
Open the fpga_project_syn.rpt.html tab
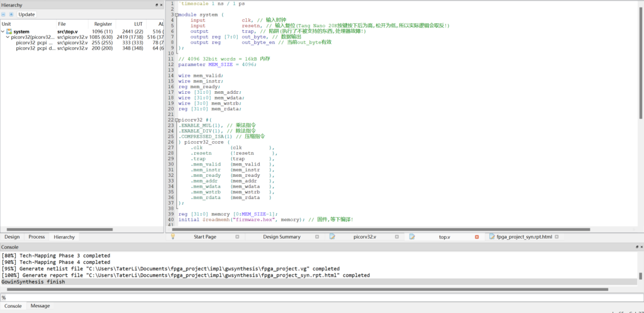[x=525, y=237]
